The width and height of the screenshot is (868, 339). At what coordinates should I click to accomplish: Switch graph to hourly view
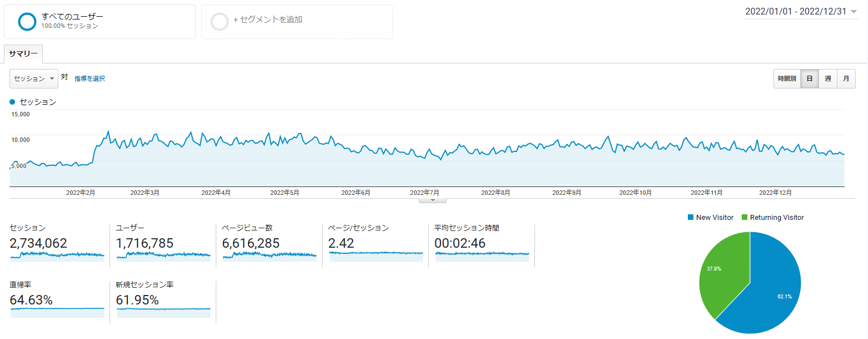coord(787,79)
